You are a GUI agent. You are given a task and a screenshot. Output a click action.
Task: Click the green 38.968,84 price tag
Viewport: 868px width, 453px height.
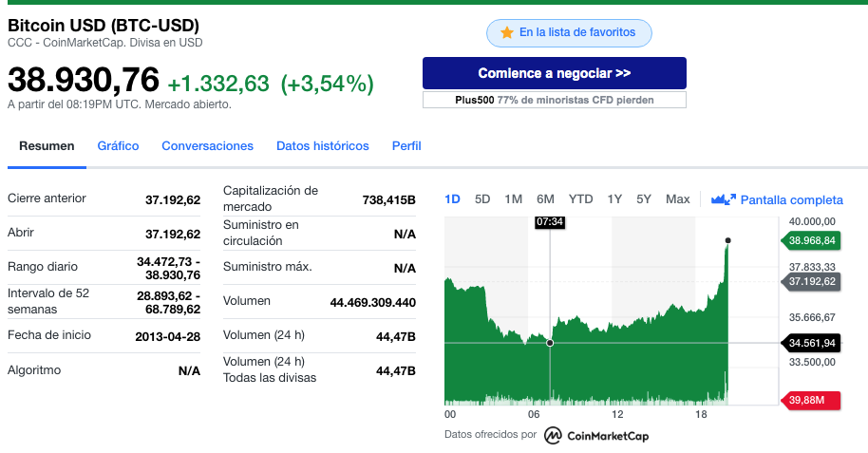click(811, 240)
